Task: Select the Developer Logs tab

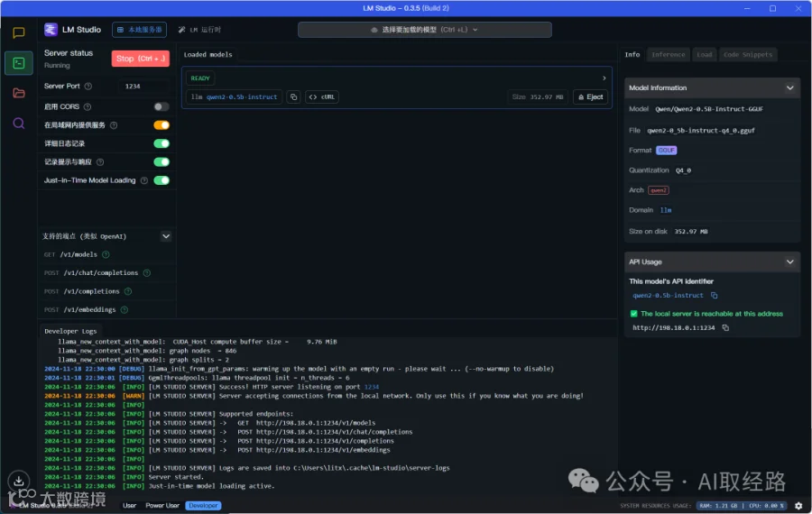Action: 70,331
